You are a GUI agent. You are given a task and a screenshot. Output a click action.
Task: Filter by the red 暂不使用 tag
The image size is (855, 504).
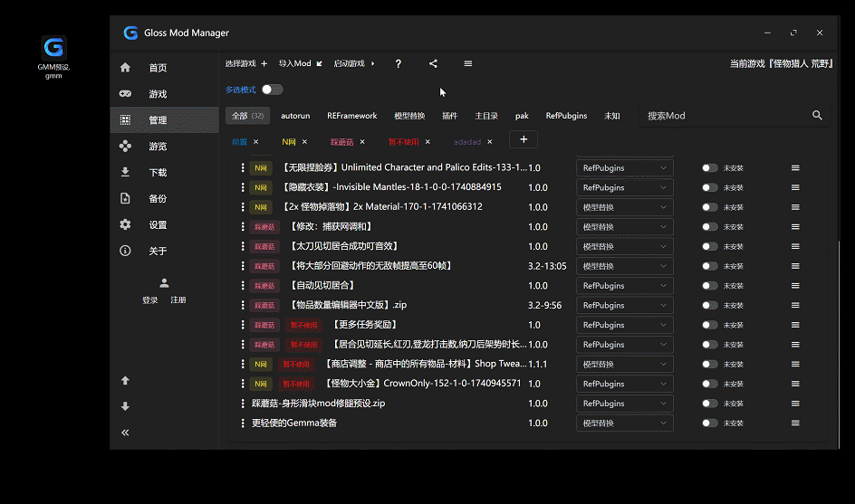[404, 142]
